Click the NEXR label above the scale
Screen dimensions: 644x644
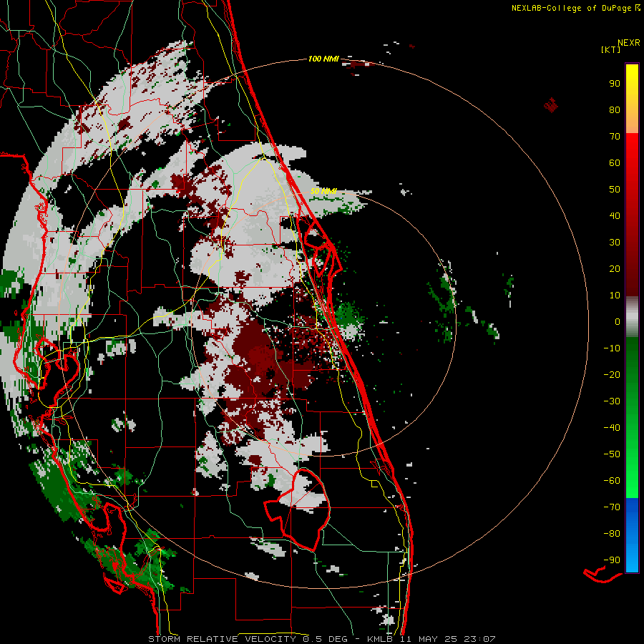click(x=629, y=42)
